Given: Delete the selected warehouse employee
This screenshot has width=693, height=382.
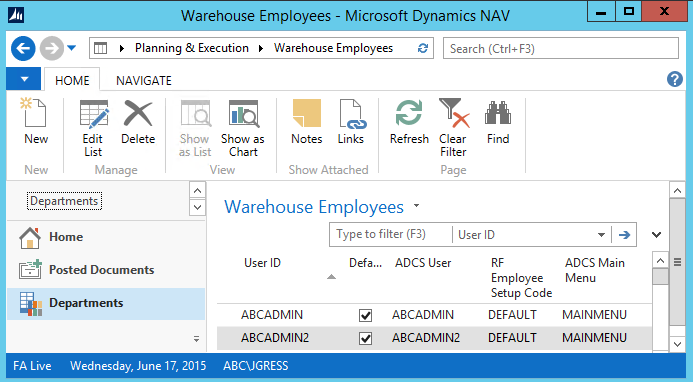Looking at the screenshot, I should [x=138, y=121].
